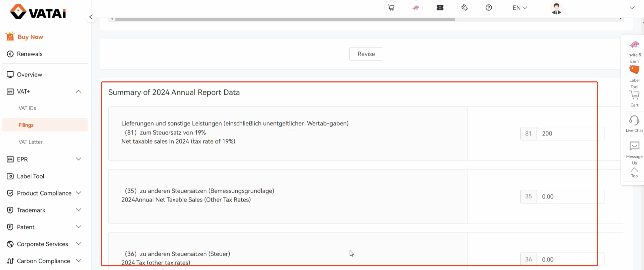Click the EPR icon in sidebar
This screenshot has width=644, height=270.
click(x=10, y=159)
